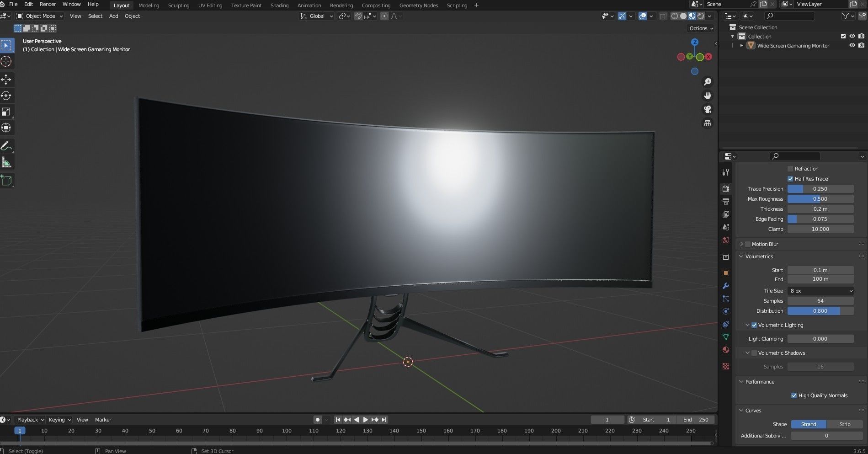
Task: Hide Wide Screen Gamaning Monitor in viewport
Action: coord(852,45)
